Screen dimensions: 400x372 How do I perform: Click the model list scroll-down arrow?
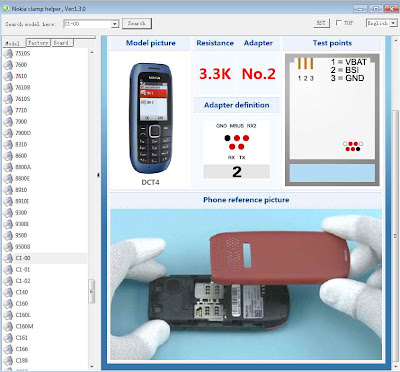92,366
